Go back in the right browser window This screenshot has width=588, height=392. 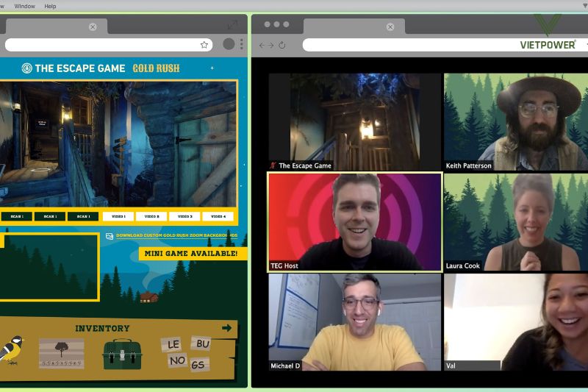(x=262, y=46)
